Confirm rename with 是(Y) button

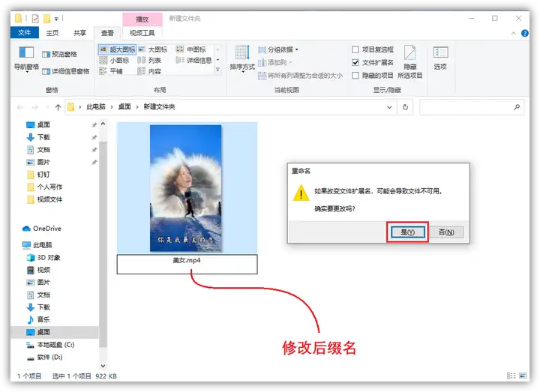(407, 232)
